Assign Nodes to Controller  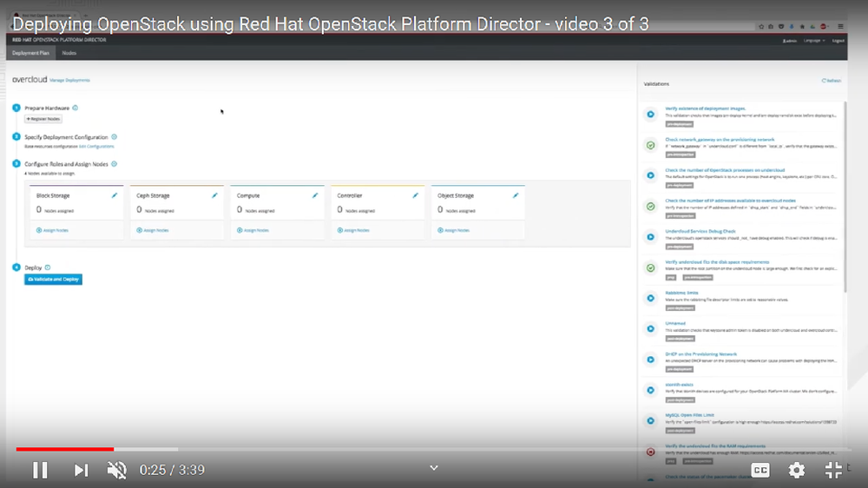coord(353,230)
